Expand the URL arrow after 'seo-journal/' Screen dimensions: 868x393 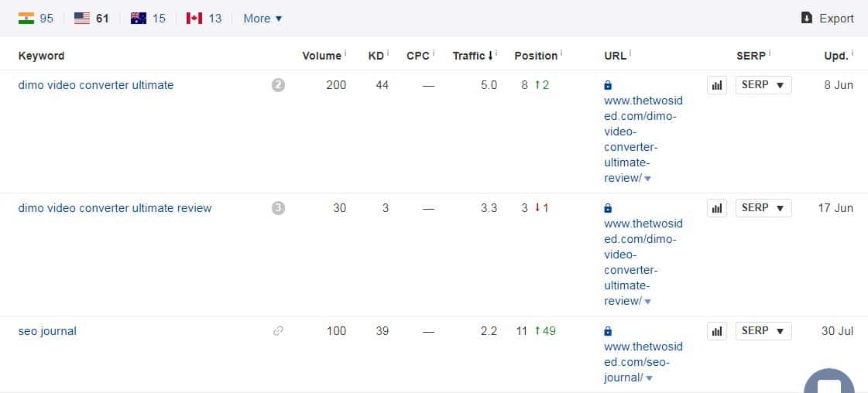650,378
